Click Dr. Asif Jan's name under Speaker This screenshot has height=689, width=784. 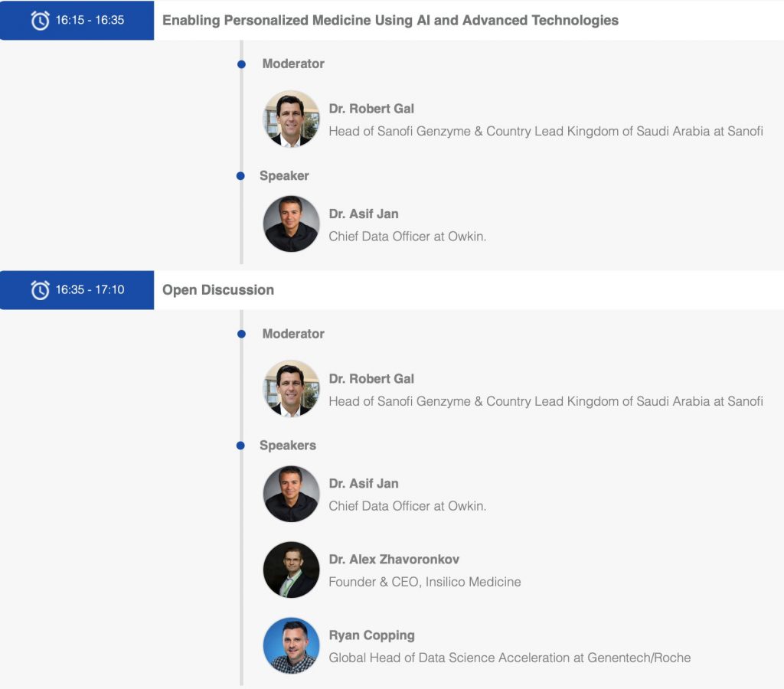click(364, 214)
